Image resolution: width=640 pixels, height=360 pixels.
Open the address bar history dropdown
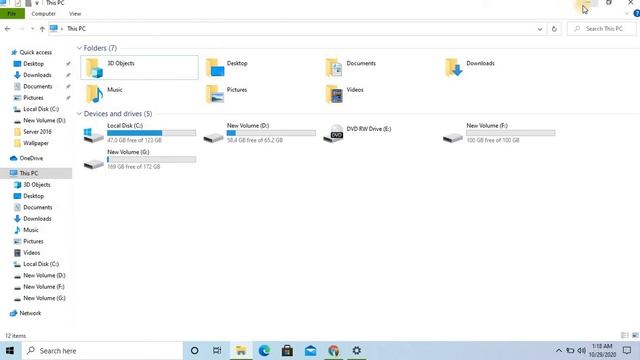tap(540, 29)
